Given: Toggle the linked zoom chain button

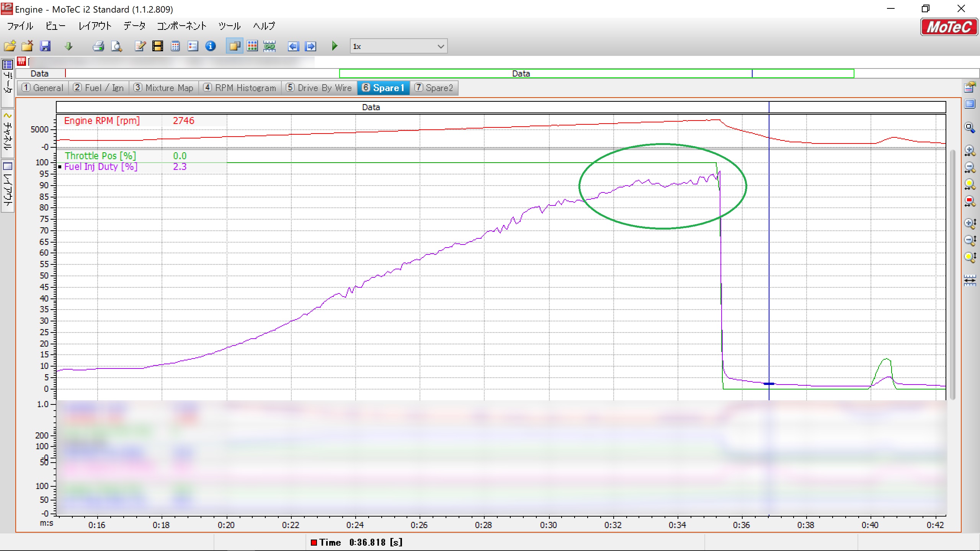Looking at the screenshot, I should coord(269,46).
